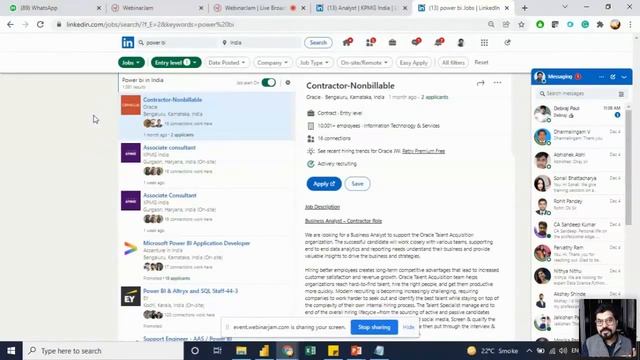The height and width of the screenshot is (360, 640).
Task: Save the Contractor-Nonbillable job
Action: 357,184
